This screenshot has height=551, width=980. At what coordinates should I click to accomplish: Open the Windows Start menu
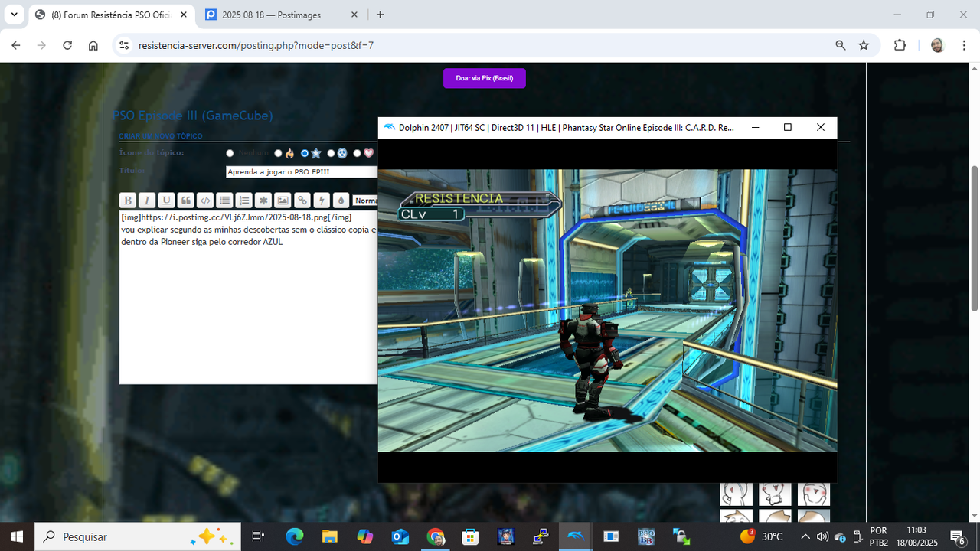(x=17, y=536)
